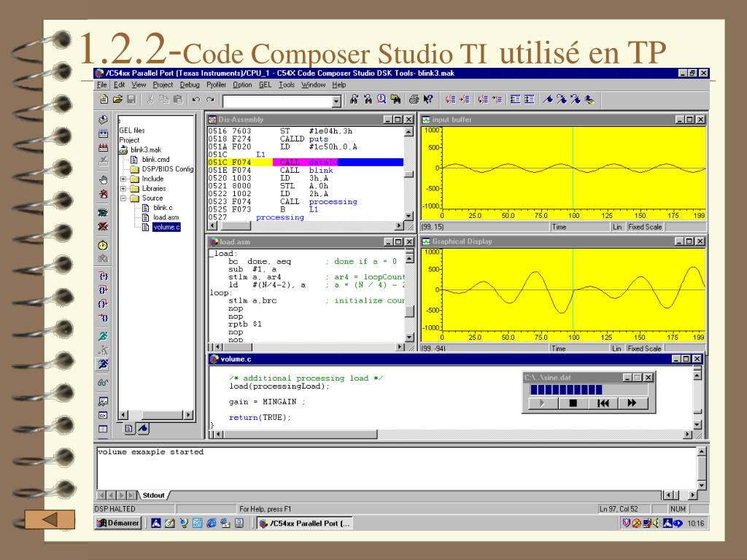Click the taskbar clock showing 10:16
Image resolution: width=747 pixels, height=560 pixels.
(x=695, y=524)
